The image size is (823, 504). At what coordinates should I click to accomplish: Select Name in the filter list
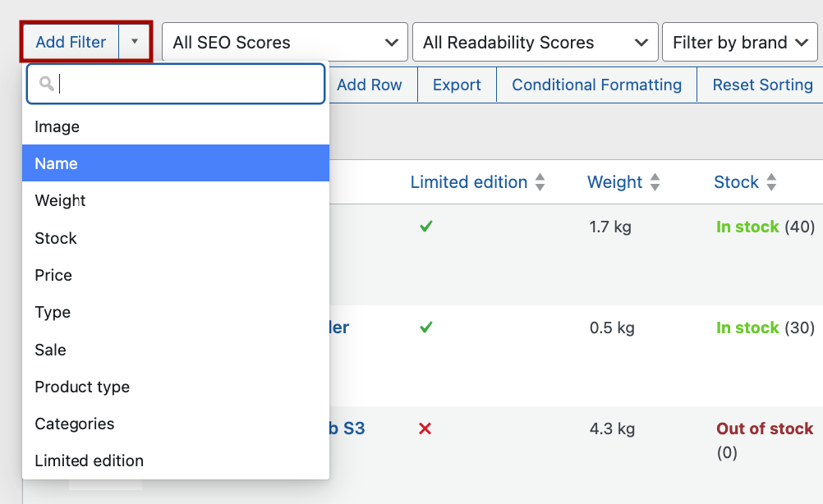tap(175, 163)
